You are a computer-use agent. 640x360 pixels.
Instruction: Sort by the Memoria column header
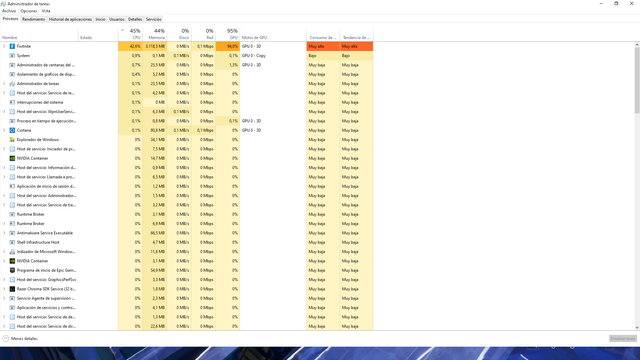(155, 34)
